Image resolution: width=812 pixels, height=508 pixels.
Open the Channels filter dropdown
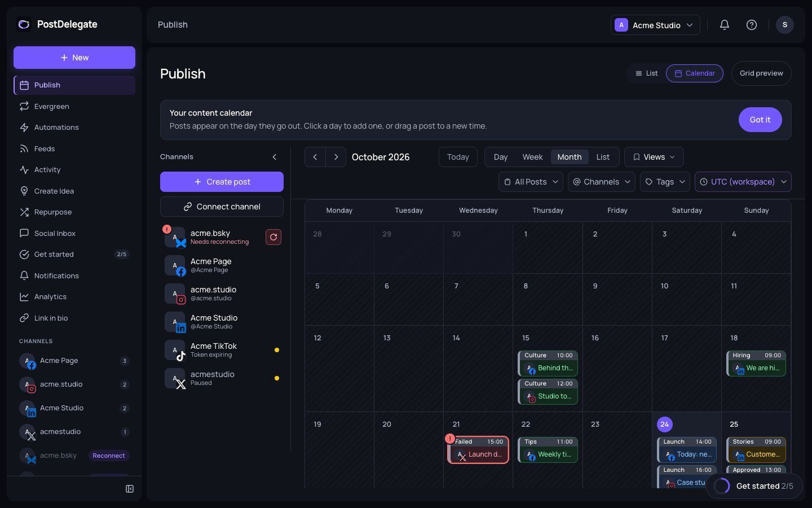click(602, 182)
